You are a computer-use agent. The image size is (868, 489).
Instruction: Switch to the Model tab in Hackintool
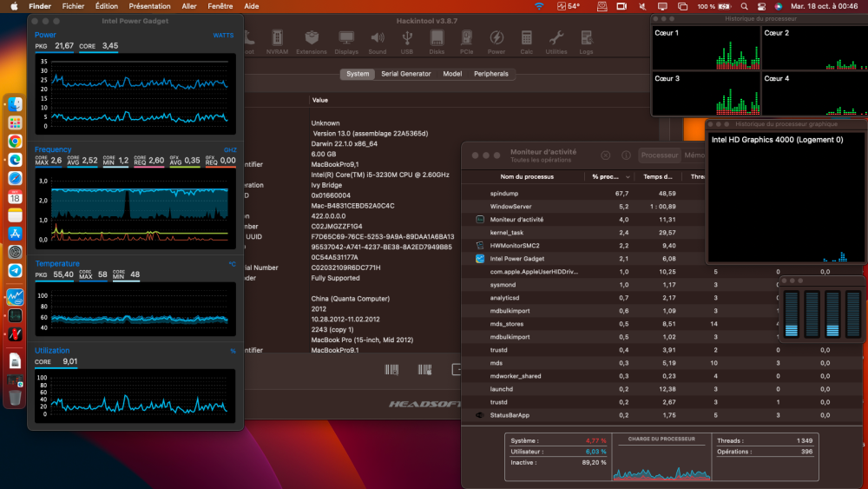coord(452,74)
